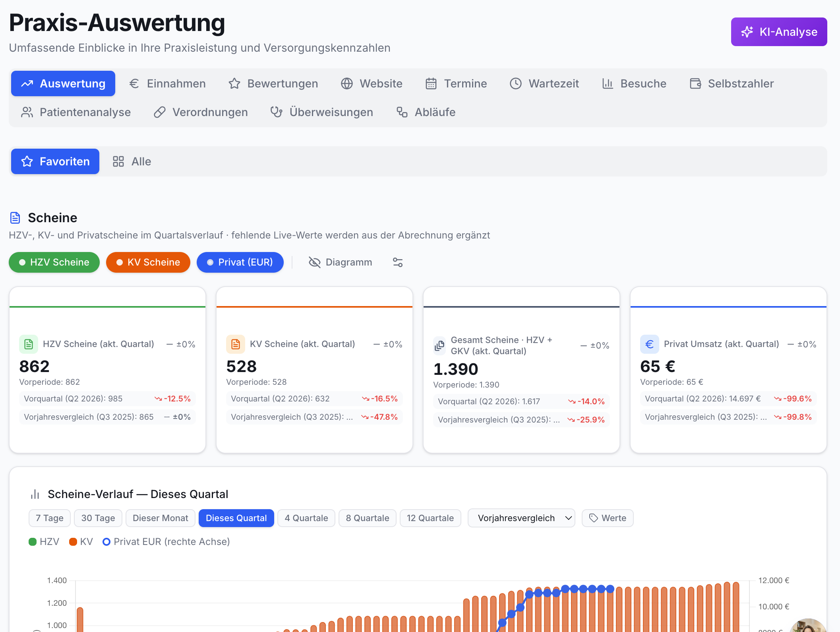
Task: Switch to the Einnahmen tab
Action: coord(167,83)
